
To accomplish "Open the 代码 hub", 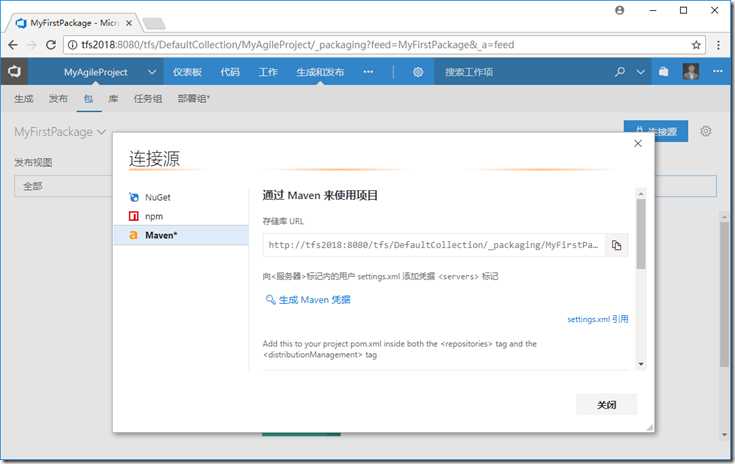I will [230, 72].
